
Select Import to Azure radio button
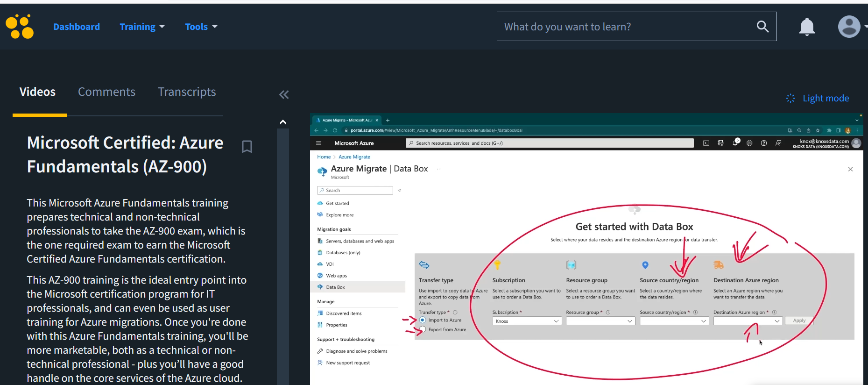tap(423, 320)
